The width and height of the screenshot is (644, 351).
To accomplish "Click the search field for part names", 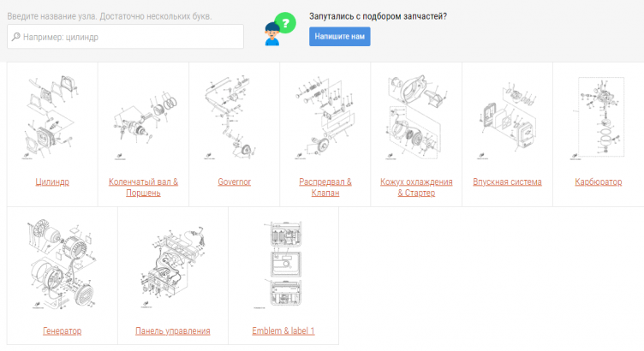I will tap(125, 37).
